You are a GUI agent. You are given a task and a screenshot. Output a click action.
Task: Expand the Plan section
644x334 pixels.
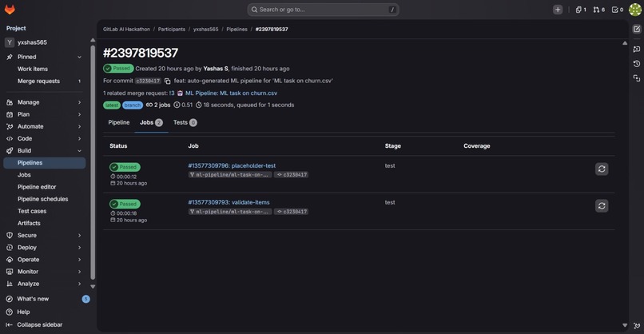pos(79,114)
